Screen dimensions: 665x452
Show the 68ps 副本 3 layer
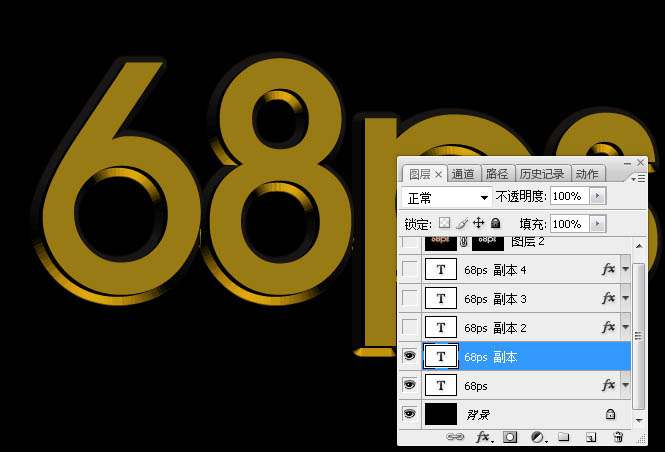(409, 298)
